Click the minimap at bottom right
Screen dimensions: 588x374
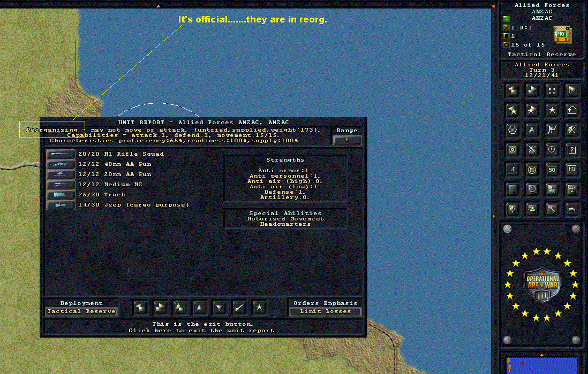pyautogui.click(x=542, y=365)
